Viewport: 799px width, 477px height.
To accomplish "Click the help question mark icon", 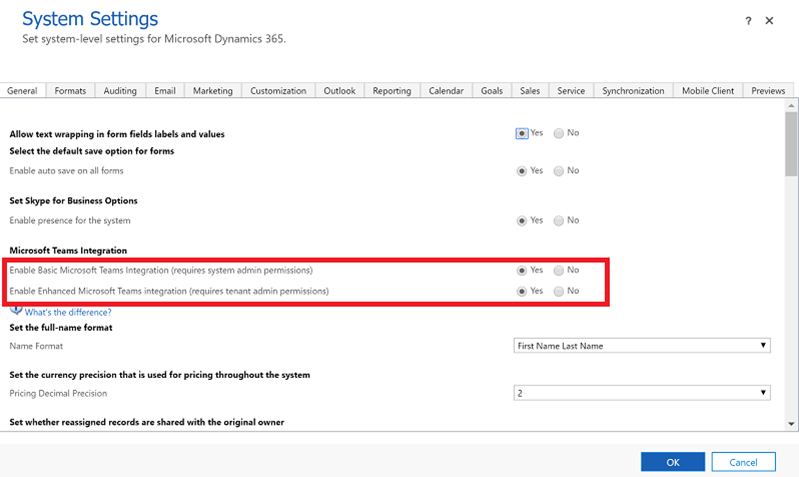I will (x=748, y=21).
